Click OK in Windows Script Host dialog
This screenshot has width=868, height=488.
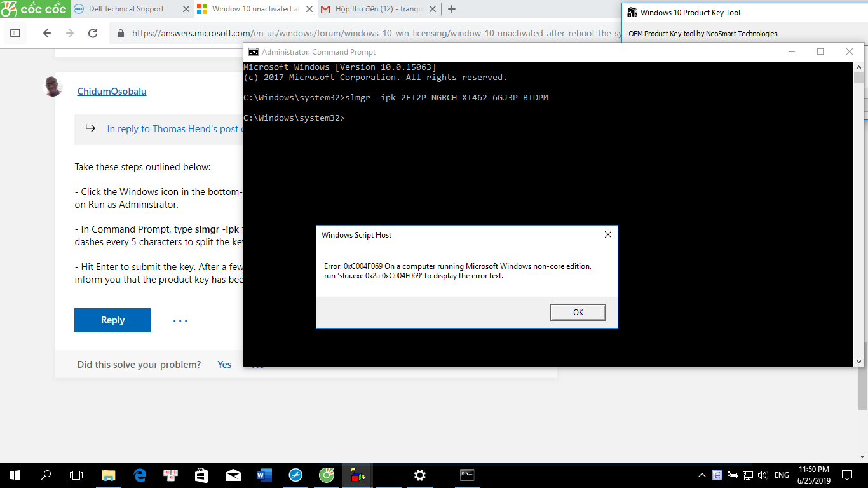point(578,312)
